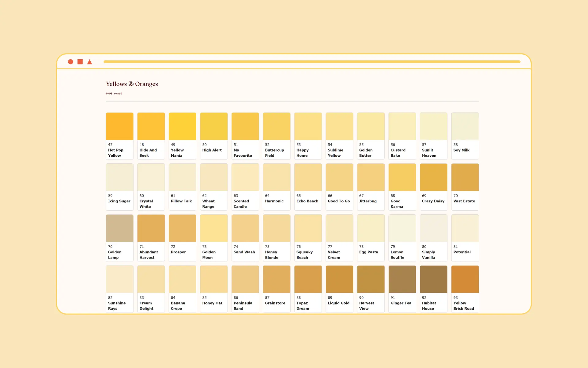Choose the Sunshine Rays swatch
Image resolution: width=588 pixels, height=368 pixels.
tap(120, 289)
